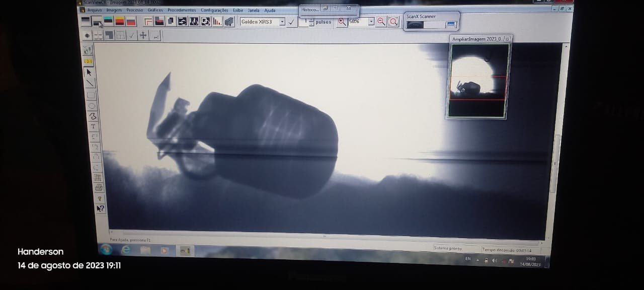Click the print icon in left toolbar
Image resolution: width=644 pixels, height=290 pixels.
[x=99, y=188]
